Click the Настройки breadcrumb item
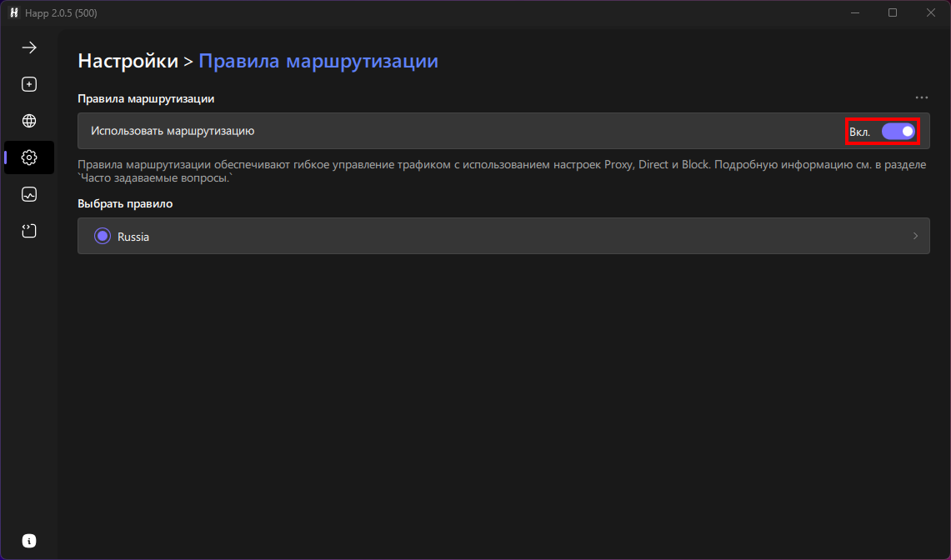Viewport: 951px width, 560px height. [x=128, y=61]
